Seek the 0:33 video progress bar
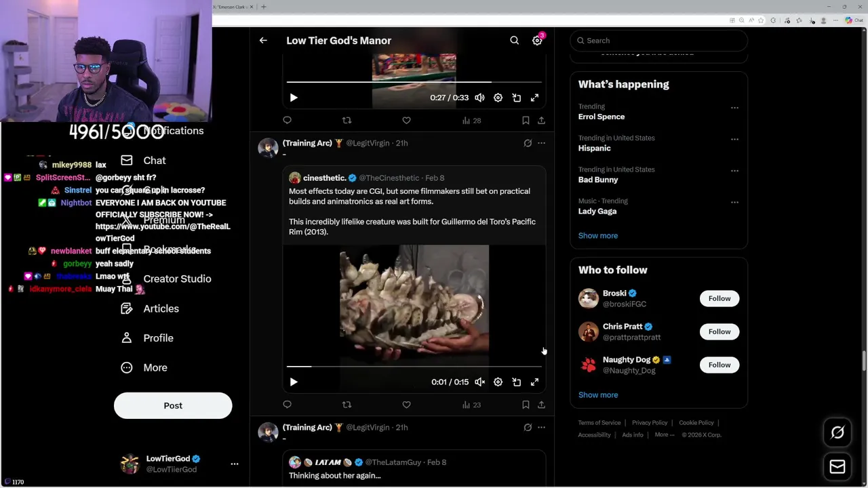The width and height of the screenshot is (868, 488). [414, 82]
